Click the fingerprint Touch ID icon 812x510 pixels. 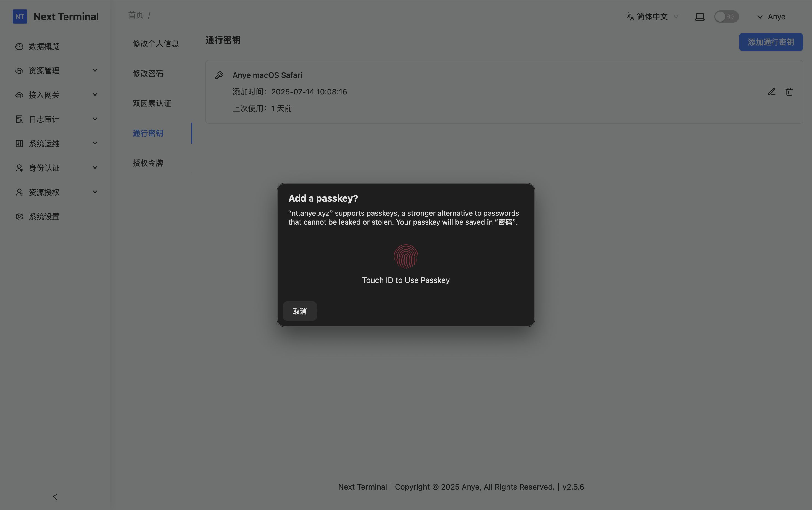[406, 256]
